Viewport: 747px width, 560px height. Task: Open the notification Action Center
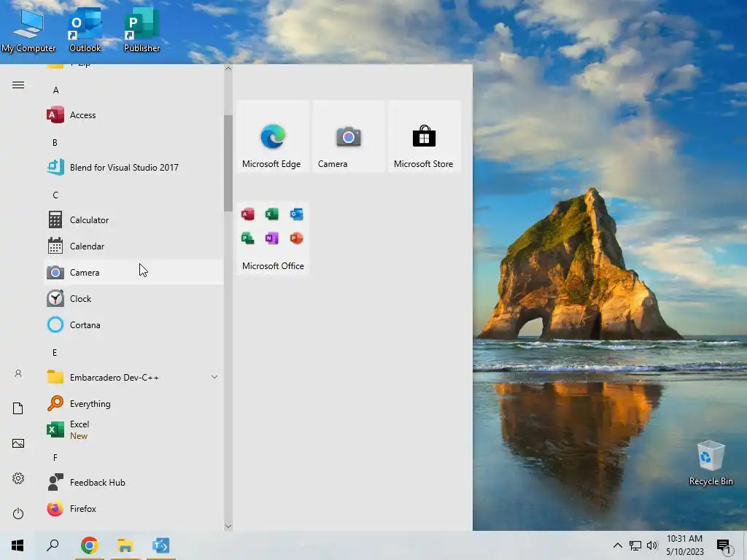coord(725,546)
